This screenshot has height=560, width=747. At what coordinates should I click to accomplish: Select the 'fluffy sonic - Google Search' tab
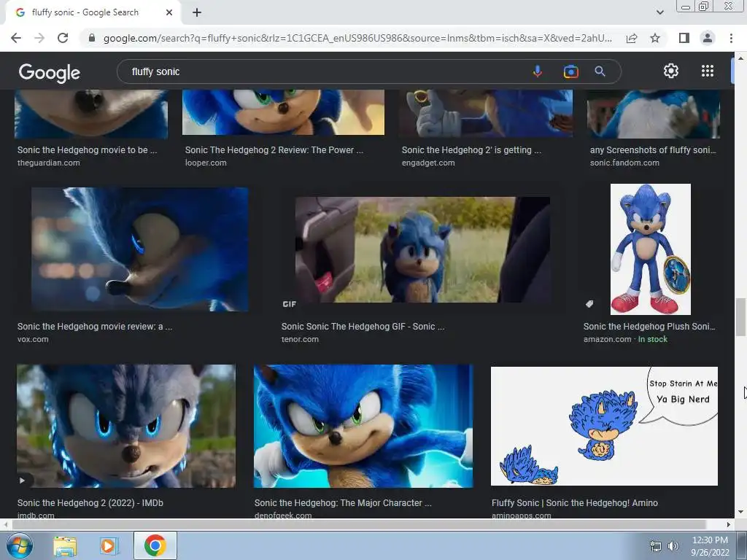[93, 12]
